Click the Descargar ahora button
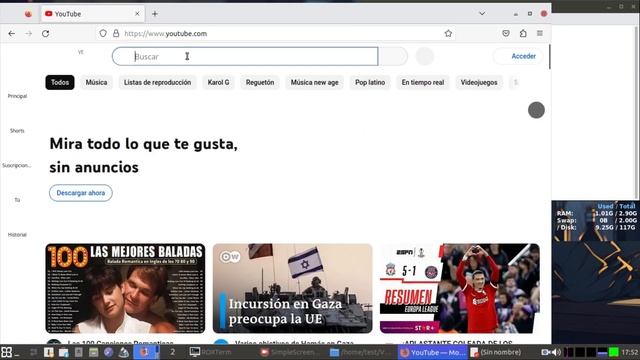The height and width of the screenshot is (360, 640). [x=81, y=193]
